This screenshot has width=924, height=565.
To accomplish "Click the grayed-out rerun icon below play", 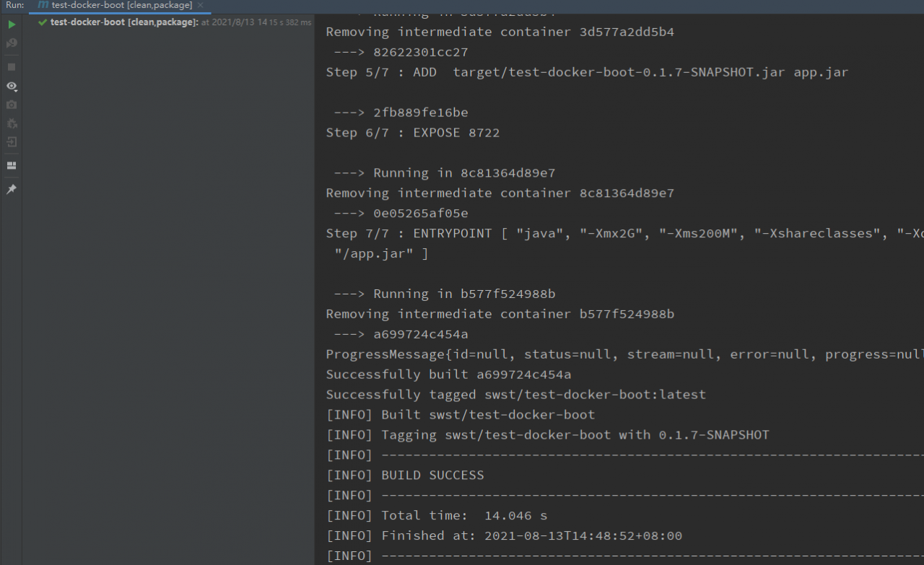I will tap(12, 43).
